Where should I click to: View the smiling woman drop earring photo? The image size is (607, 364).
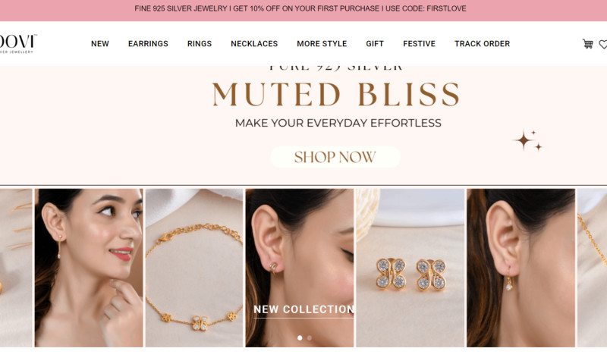tap(89, 268)
